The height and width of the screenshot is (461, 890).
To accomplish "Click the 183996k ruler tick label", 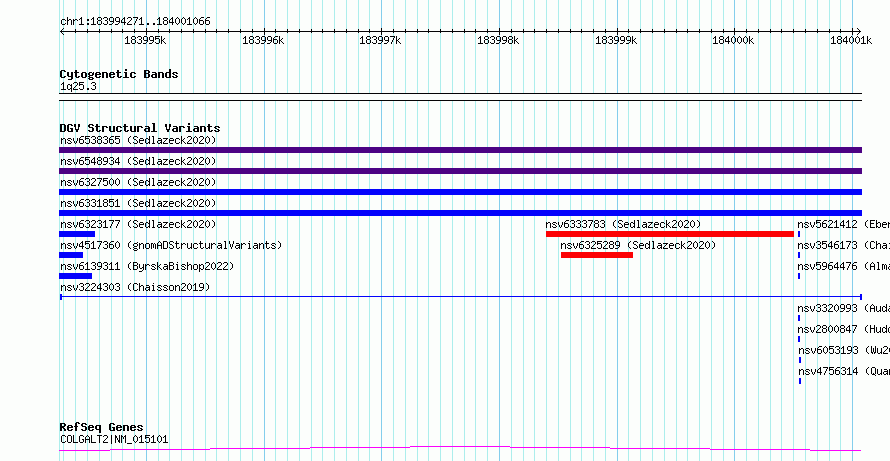I will 263,40.
